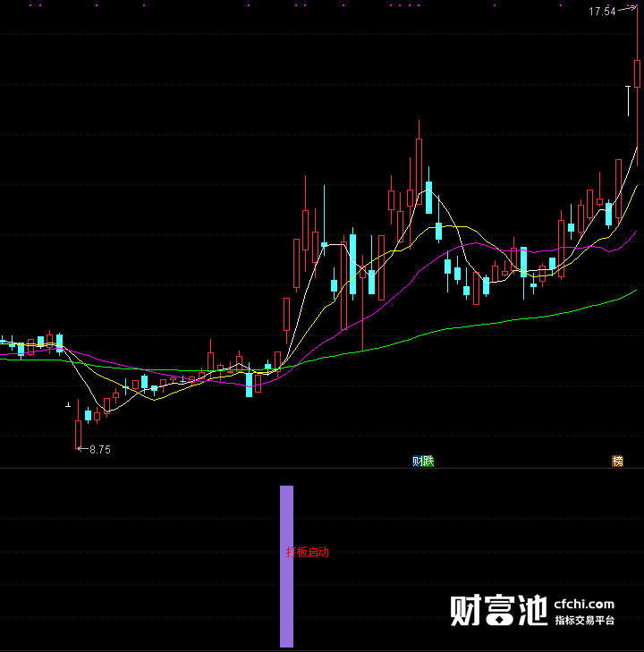Select the 8.75 low price label
This screenshot has width=644, height=652.
100,450
